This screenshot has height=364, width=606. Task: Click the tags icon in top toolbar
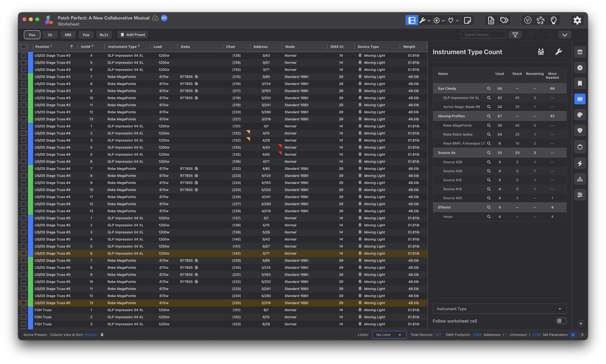pos(504,20)
